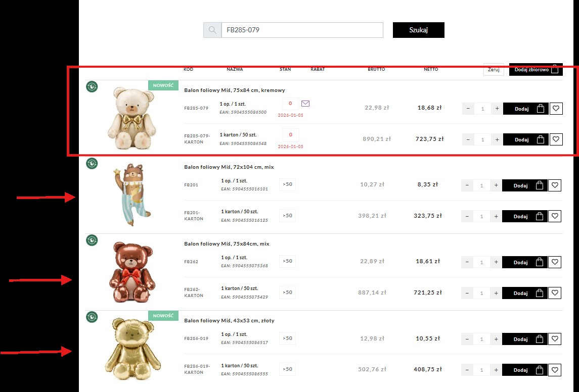Increase quantity for FB285-079 single pack
The height and width of the screenshot is (392, 579).
coord(497,109)
